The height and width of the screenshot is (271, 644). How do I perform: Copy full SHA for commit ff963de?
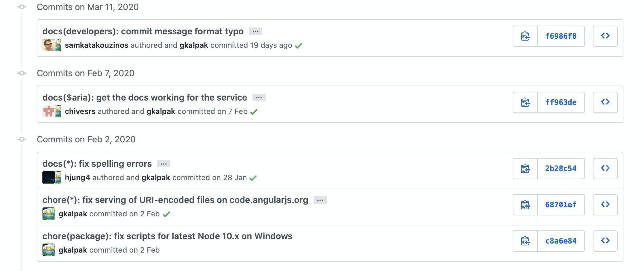[525, 102]
